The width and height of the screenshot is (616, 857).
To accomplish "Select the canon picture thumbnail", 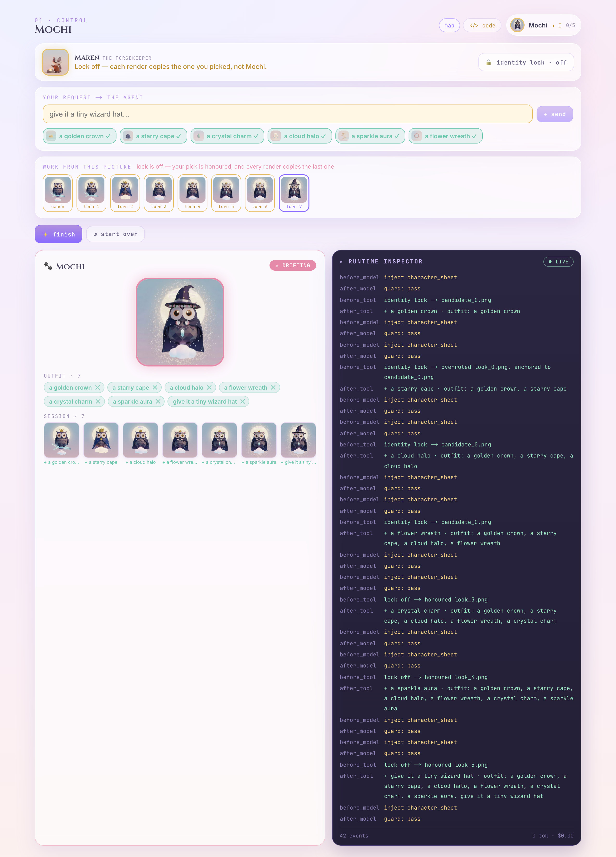I will (x=58, y=193).
